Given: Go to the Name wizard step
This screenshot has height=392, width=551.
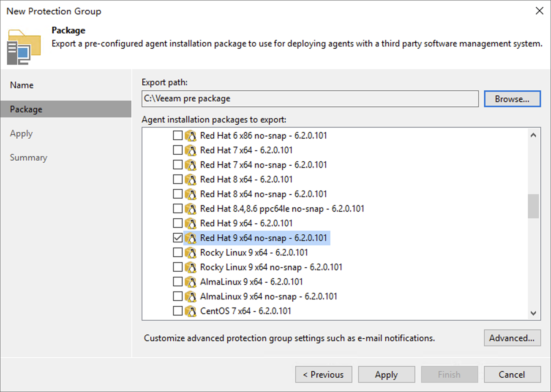Looking at the screenshot, I should 22,85.
